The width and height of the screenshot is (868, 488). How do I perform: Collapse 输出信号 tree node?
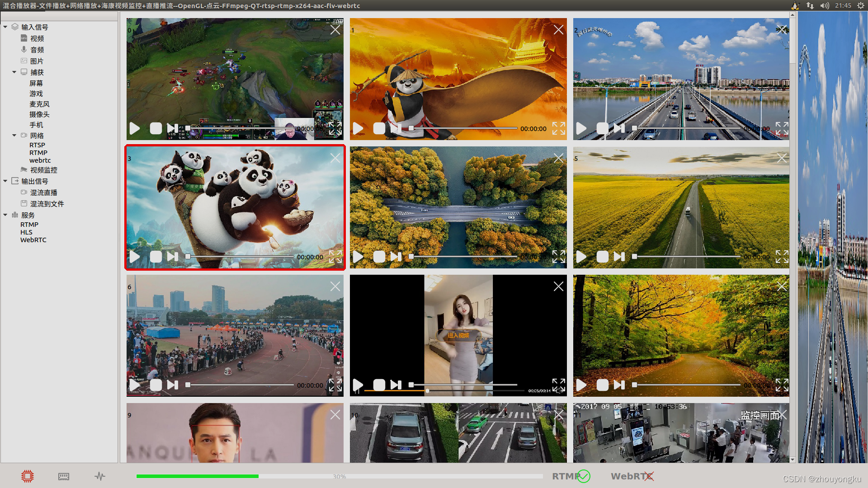tap(5, 181)
